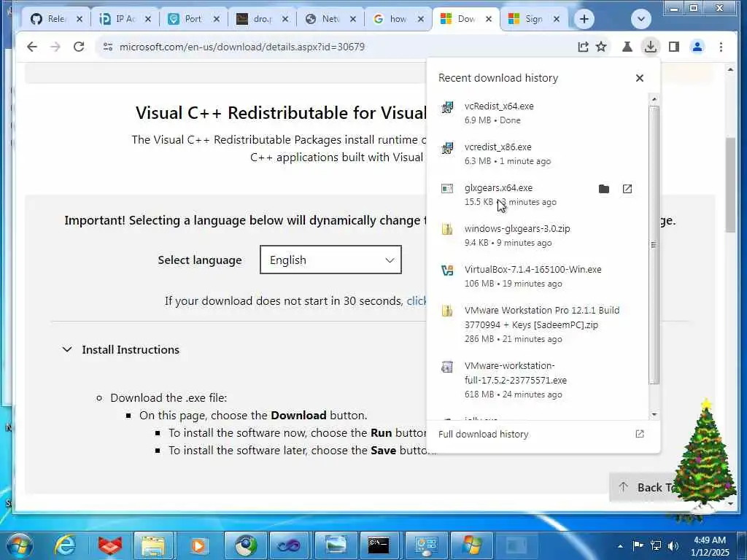Open the Chrome three-dot menu
The width and height of the screenshot is (747, 560).
pos(721,47)
